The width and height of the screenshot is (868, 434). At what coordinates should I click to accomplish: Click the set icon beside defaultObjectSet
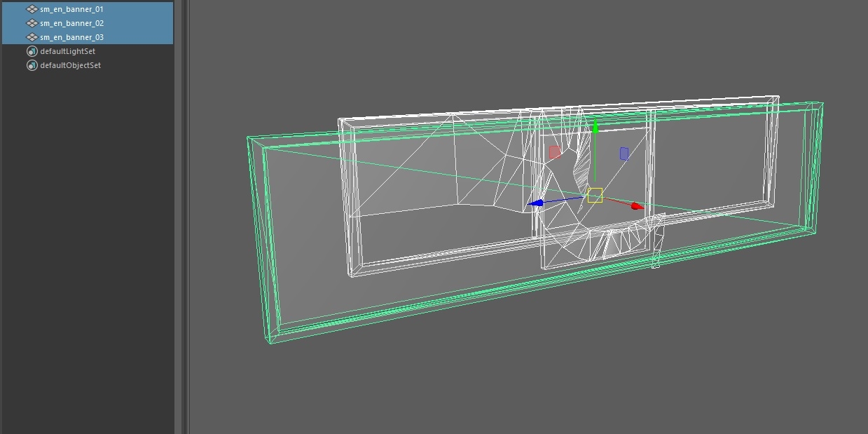(32, 65)
